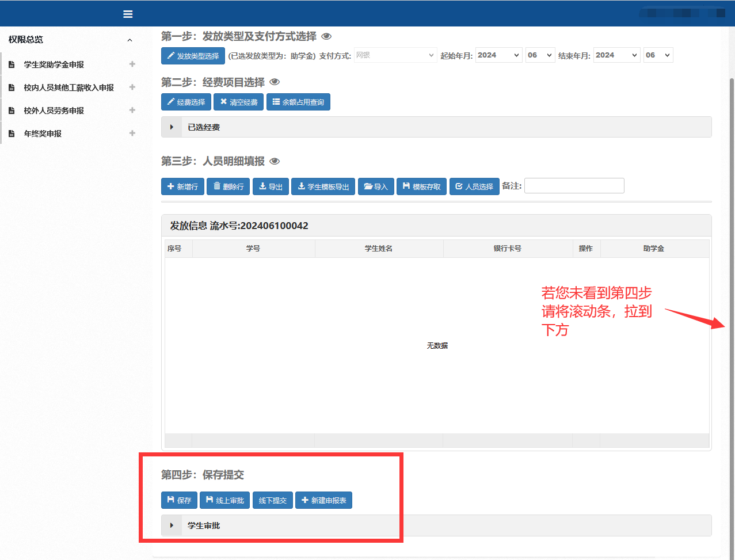Expand 学生奖助学金申报 with its plus icon
This screenshot has height=560, width=735.
click(x=132, y=64)
